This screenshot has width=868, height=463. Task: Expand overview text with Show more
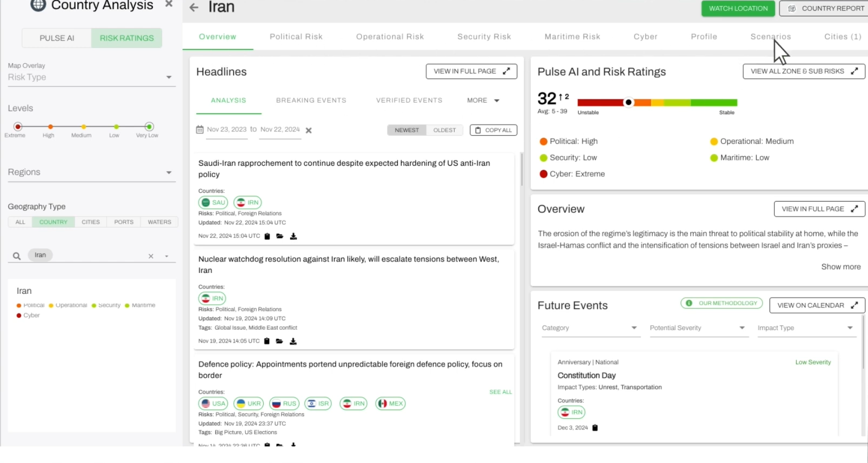click(x=840, y=267)
